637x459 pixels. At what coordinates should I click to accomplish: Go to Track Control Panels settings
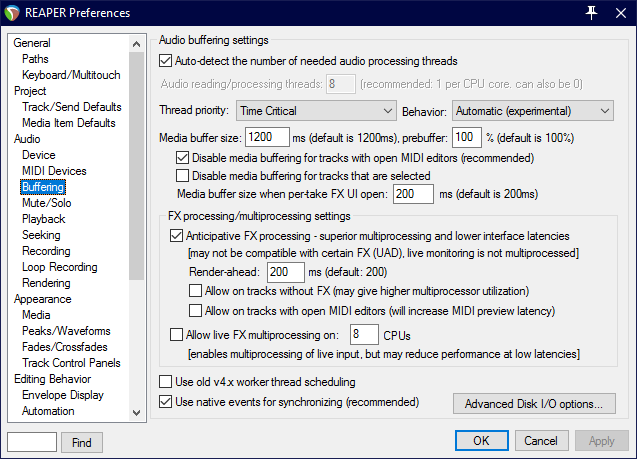click(71, 363)
